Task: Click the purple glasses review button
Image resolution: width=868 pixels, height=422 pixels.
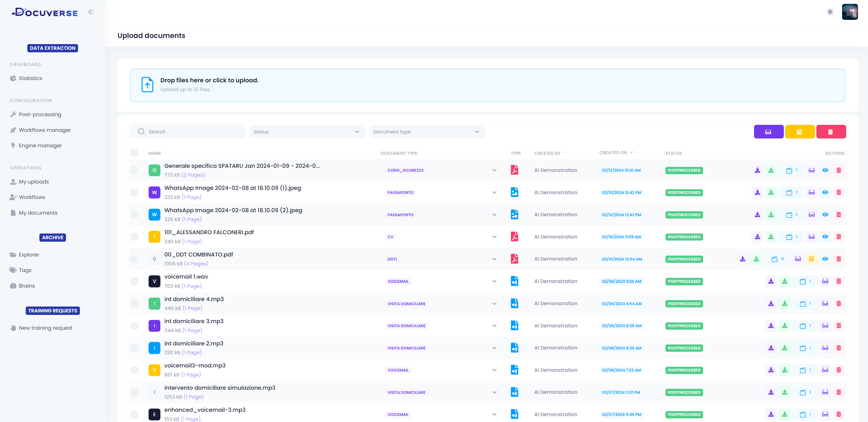Action: pos(768,132)
